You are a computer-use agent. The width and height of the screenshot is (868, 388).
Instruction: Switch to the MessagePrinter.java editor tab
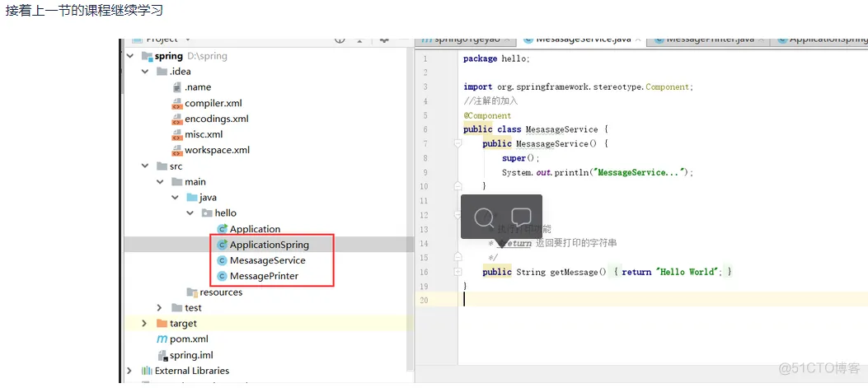711,40
